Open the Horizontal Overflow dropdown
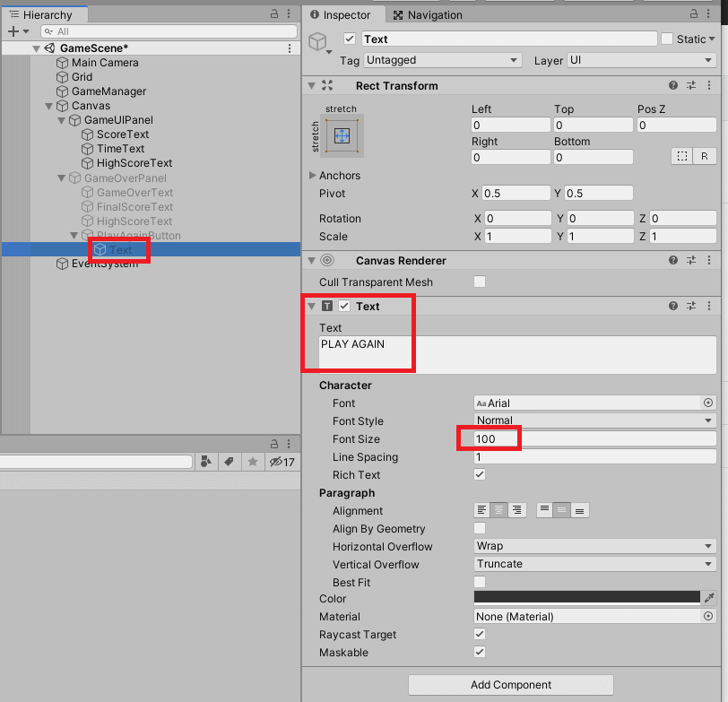 (594, 546)
